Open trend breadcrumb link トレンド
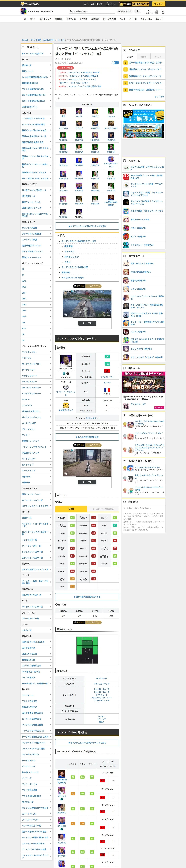This screenshot has width=186, height=868. pyautogui.click(x=61, y=40)
